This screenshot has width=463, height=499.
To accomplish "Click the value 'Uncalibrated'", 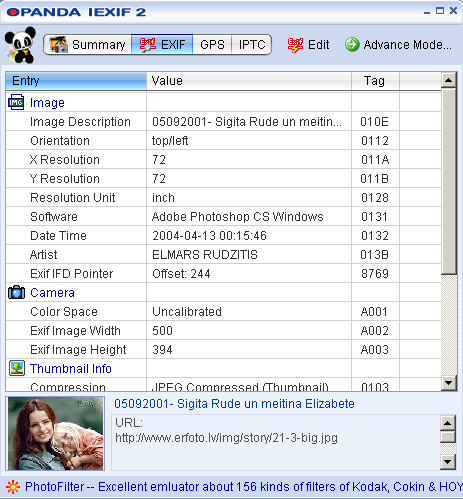I will click(x=187, y=312).
